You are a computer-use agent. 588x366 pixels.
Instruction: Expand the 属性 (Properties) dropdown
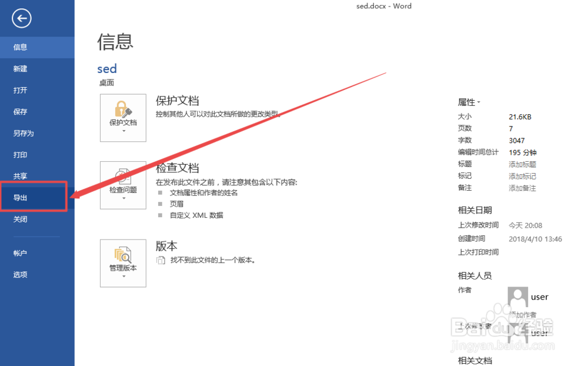pos(469,102)
